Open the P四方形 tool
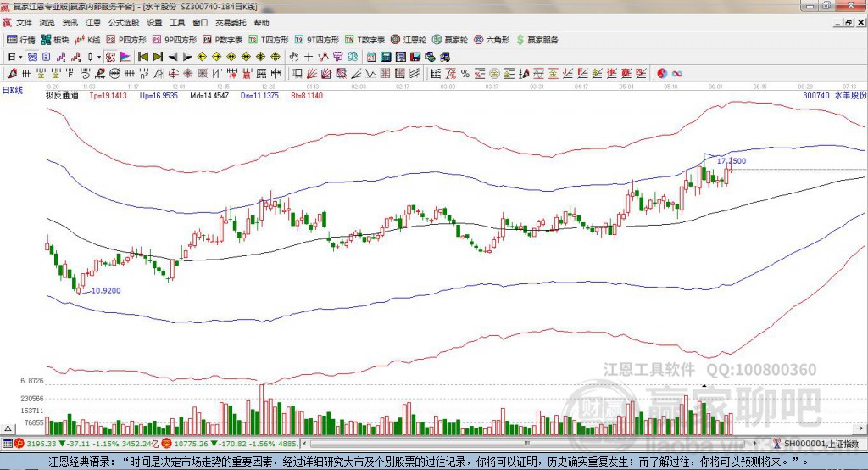Image resolution: width=868 pixels, height=470 pixels. [126, 40]
